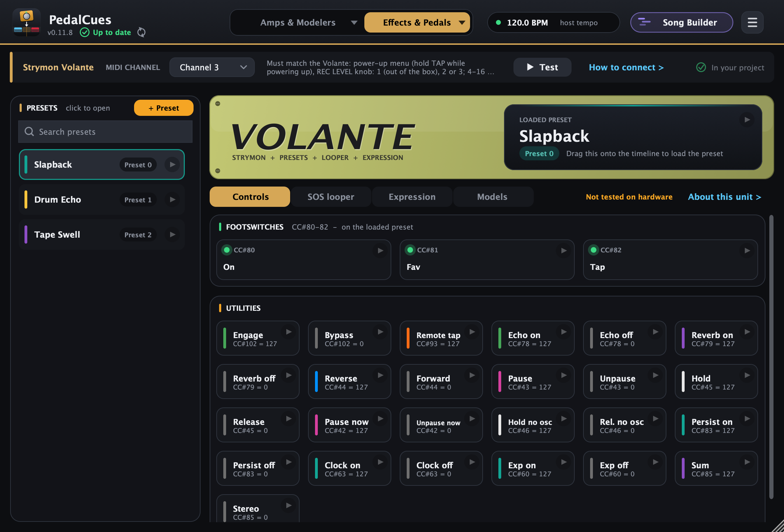
Task: Click into the Search presets field
Action: click(x=105, y=132)
